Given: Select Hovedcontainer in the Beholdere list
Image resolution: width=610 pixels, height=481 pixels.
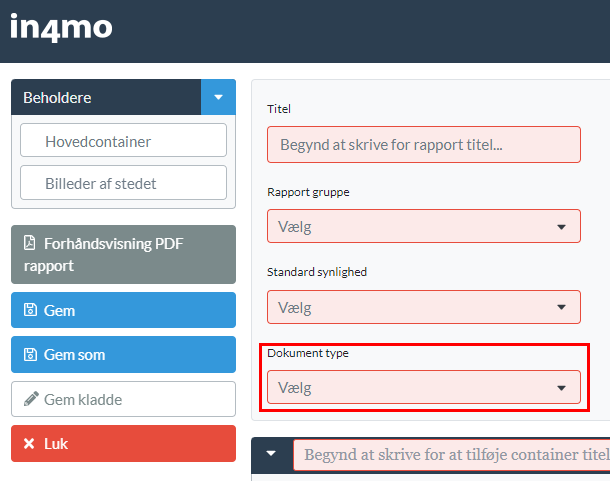Looking at the screenshot, I should (x=123, y=141).
